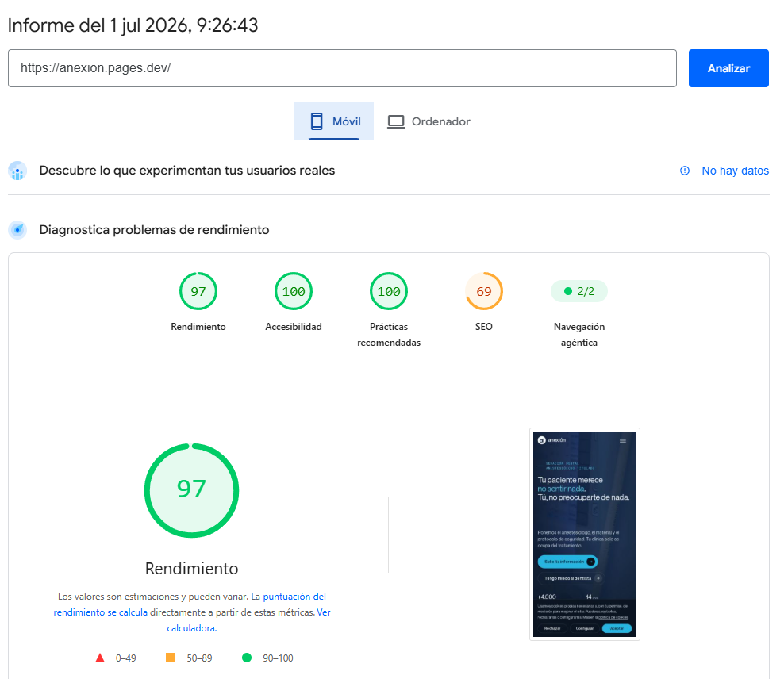The height and width of the screenshot is (679, 784).
Task: Switch to the Móvil tab
Action: [334, 121]
